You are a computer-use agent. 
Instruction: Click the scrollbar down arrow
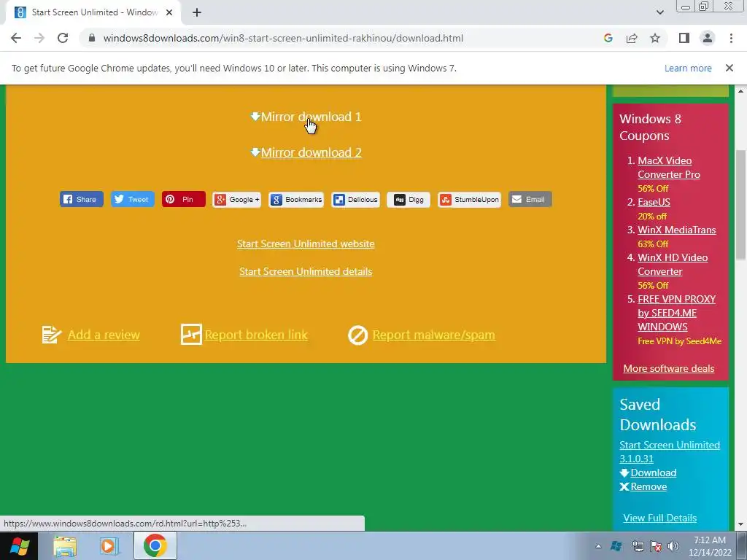(x=740, y=524)
